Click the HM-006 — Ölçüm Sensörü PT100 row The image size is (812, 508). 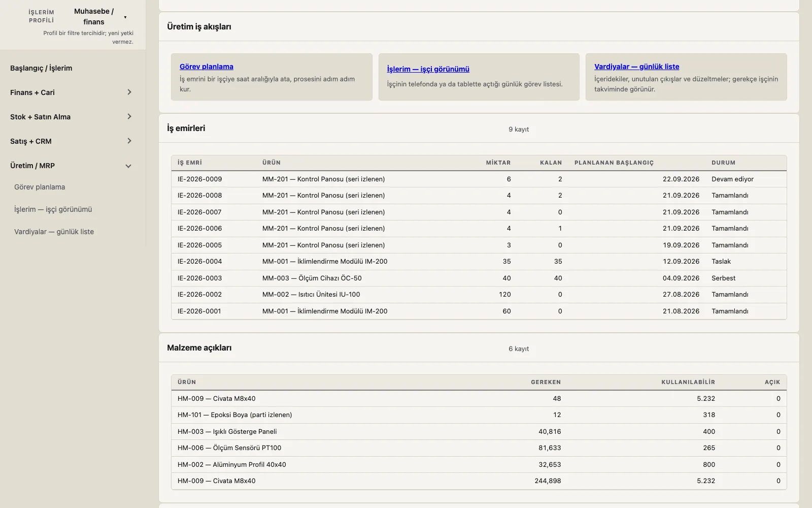tap(479, 448)
